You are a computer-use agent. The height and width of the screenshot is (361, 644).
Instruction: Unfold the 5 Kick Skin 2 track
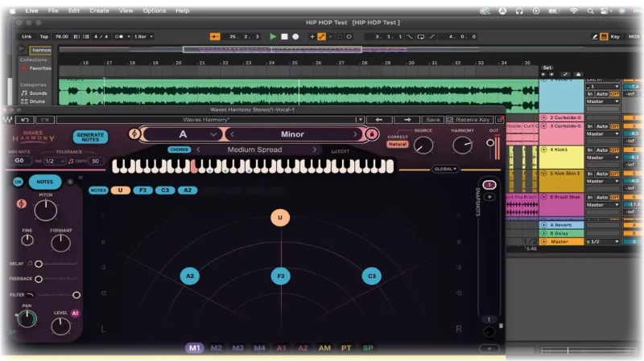(x=544, y=174)
